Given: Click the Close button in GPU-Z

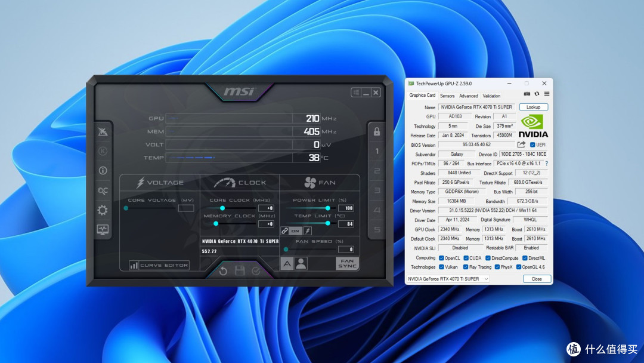Looking at the screenshot, I should (x=537, y=279).
